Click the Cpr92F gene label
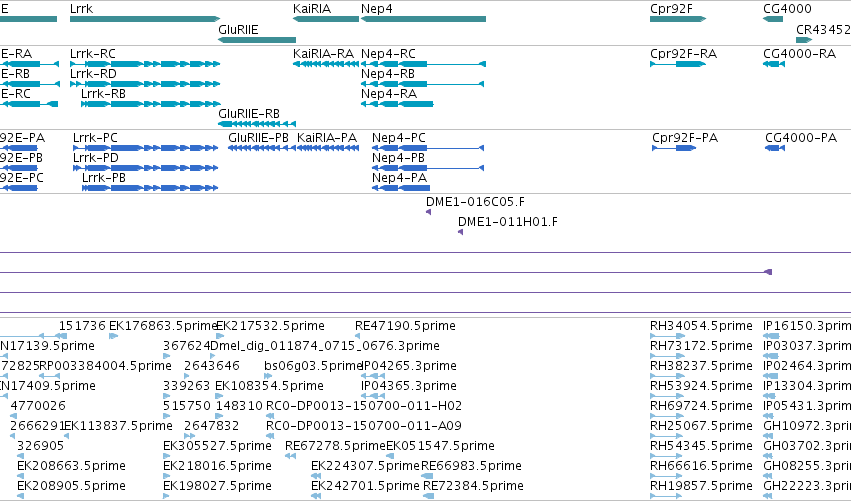Screen dimensions: 851x501 (x=671, y=9)
